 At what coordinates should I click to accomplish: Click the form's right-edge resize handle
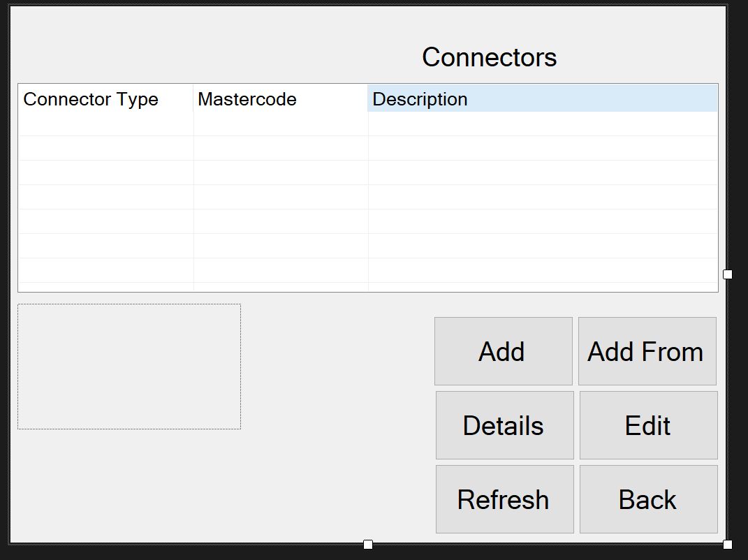tap(728, 274)
